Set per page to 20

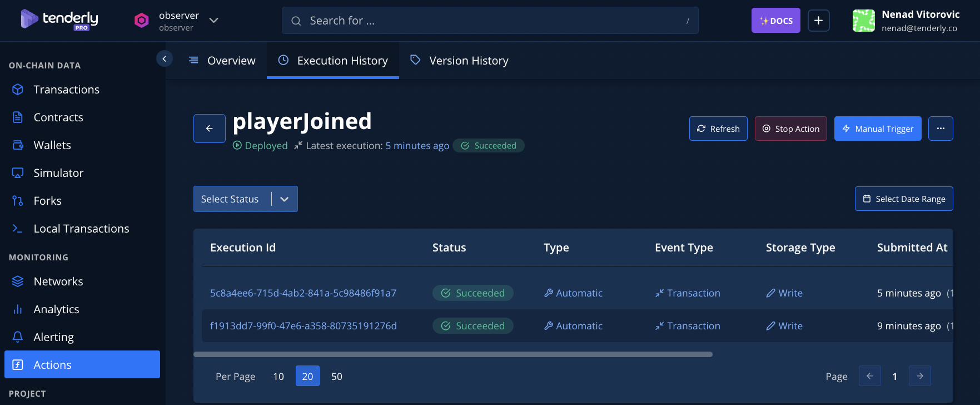[307, 377]
